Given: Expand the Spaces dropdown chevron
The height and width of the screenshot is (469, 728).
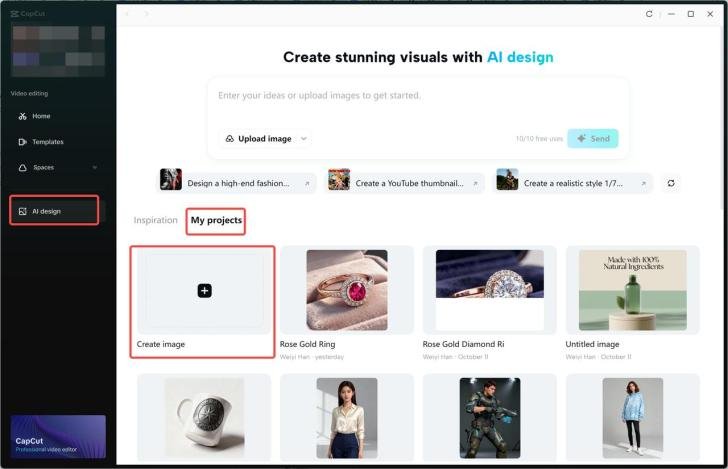Looking at the screenshot, I should click(95, 168).
